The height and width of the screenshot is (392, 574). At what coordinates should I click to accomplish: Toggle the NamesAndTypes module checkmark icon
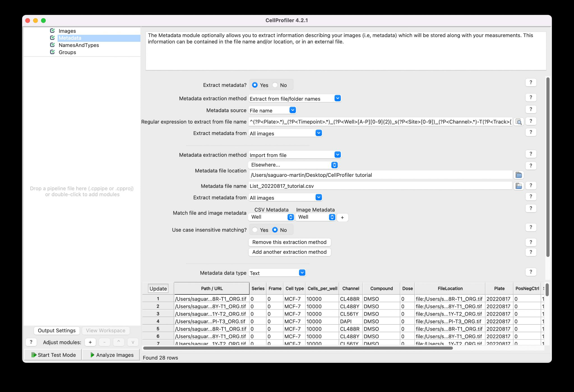click(52, 45)
